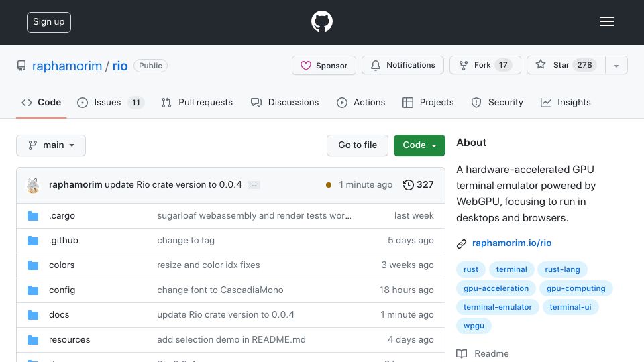This screenshot has width=644, height=362.
Task: Click the Star count badge 278
Action: coord(584,65)
